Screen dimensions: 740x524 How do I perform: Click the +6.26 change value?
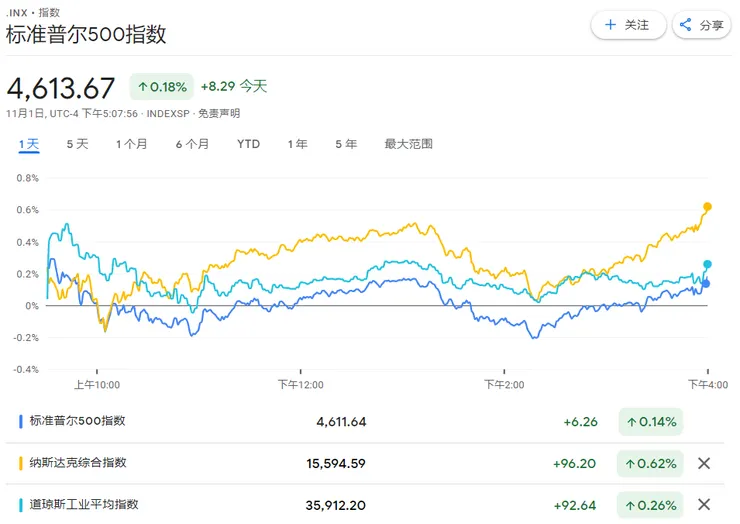coord(580,422)
